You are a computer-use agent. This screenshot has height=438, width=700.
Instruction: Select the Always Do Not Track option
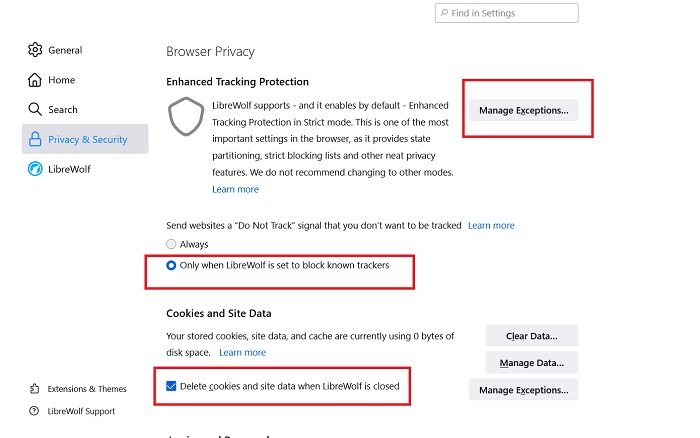[x=172, y=244]
